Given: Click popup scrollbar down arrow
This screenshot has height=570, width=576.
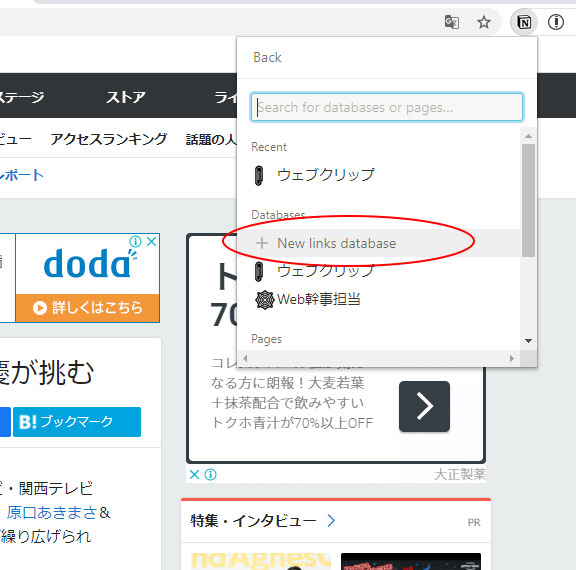Looking at the screenshot, I should coord(528,341).
